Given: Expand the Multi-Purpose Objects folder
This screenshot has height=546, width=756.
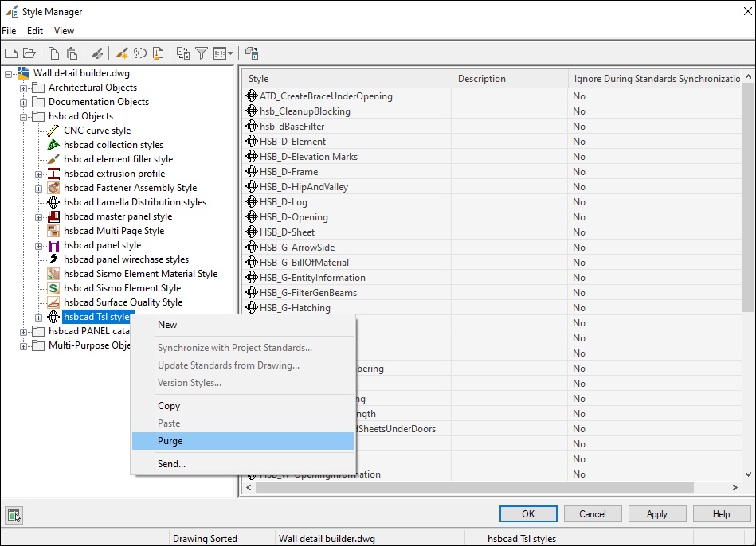Looking at the screenshot, I should (23, 346).
